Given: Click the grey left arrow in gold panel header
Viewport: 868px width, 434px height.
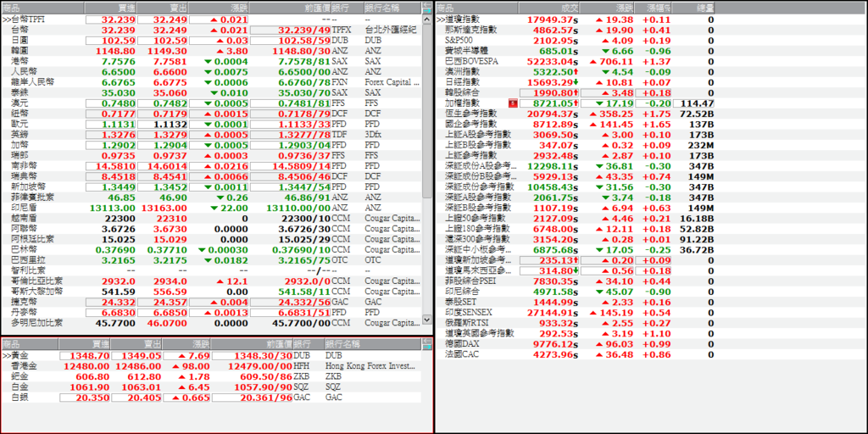Looking at the screenshot, I should (x=426, y=341).
